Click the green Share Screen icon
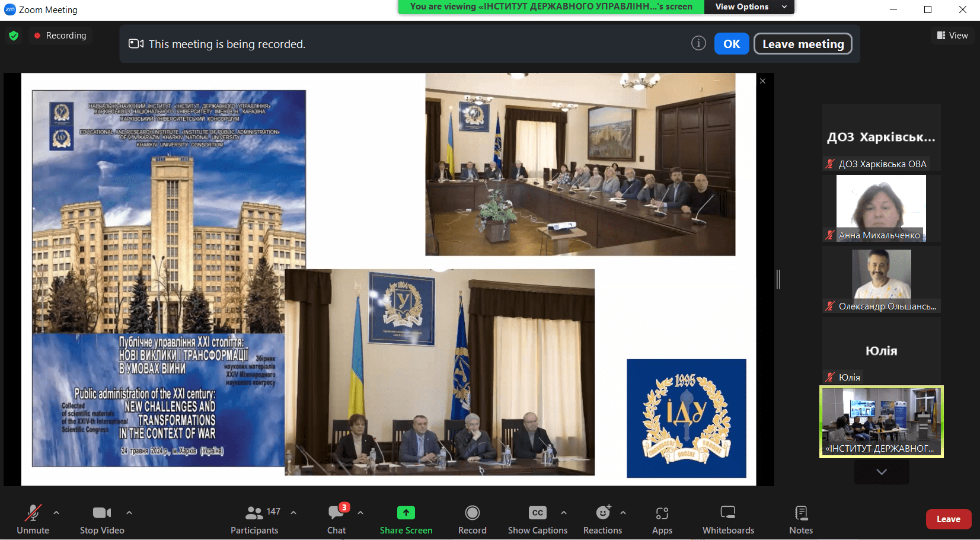 (x=406, y=513)
